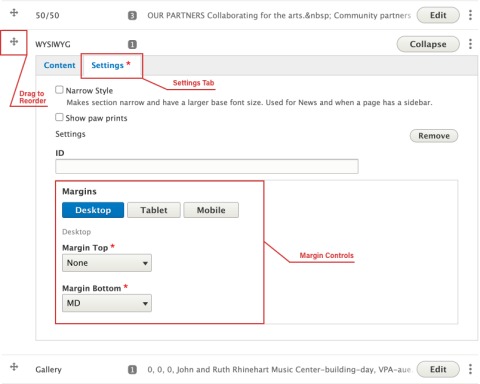Enable the Narrow Style checkbox
The width and height of the screenshot is (480, 384).
tap(59, 90)
